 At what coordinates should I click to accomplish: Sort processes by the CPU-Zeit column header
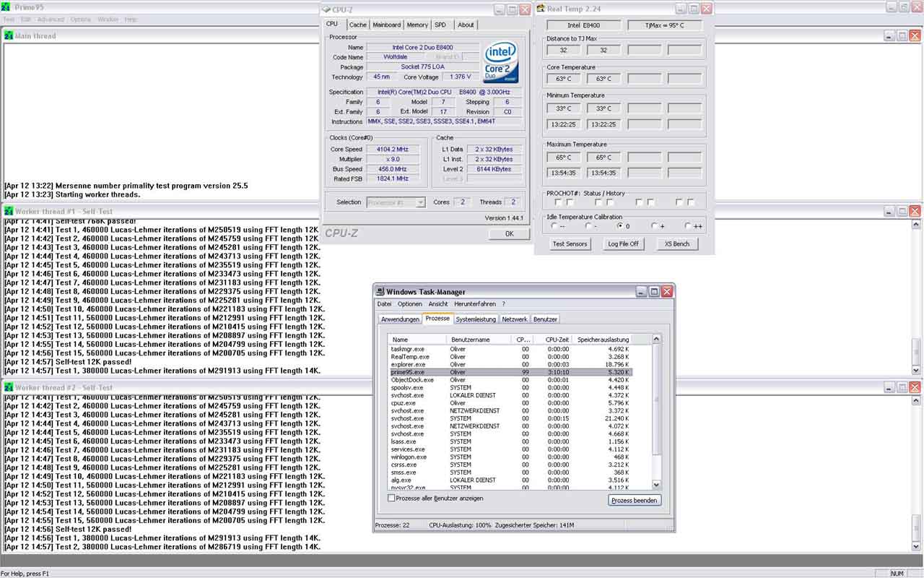[x=552, y=339]
